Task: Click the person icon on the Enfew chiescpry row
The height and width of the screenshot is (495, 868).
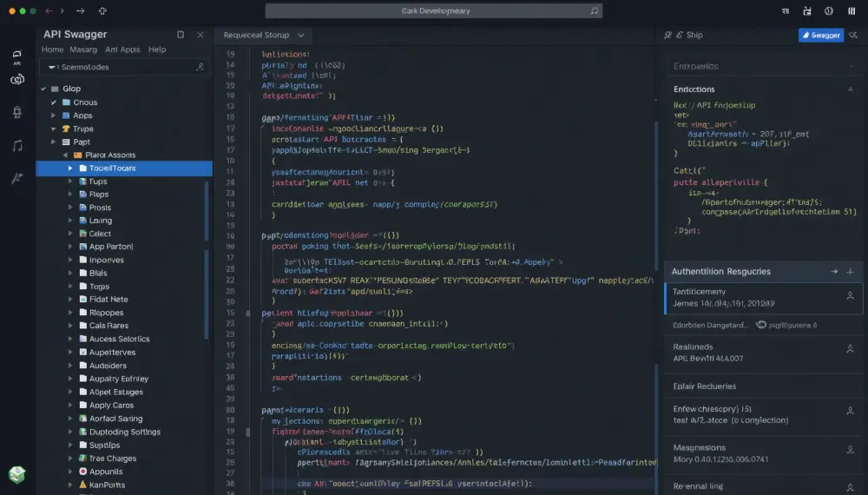Action: click(850, 411)
